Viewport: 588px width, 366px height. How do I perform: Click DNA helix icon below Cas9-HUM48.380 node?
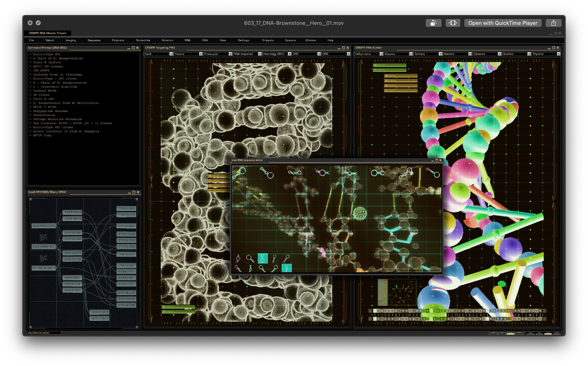coord(43,258)
